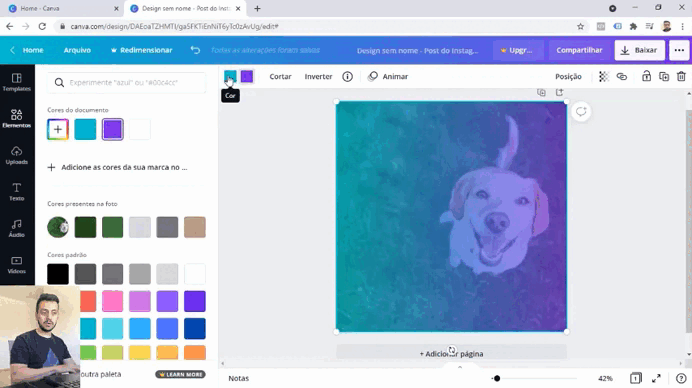Reload the browser page

pyautogui.click(x=42, y=26)
